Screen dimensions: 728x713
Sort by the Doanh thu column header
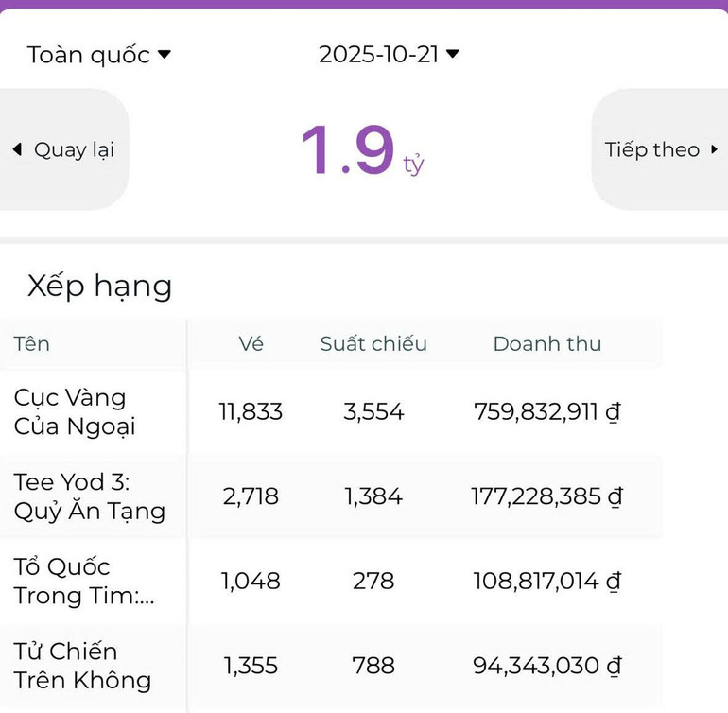click(x=546, y=343)
